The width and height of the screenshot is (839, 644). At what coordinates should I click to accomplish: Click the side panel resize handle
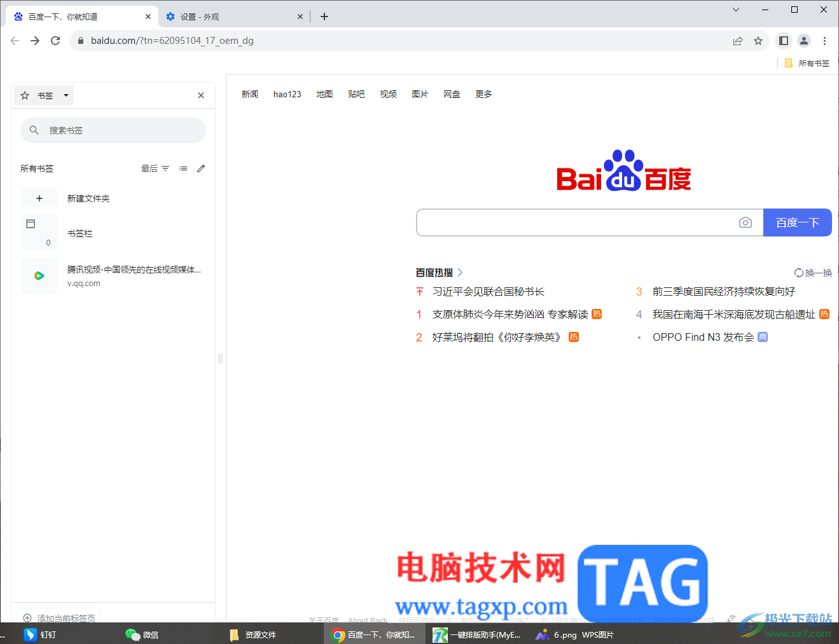click(x=220, y=359)
